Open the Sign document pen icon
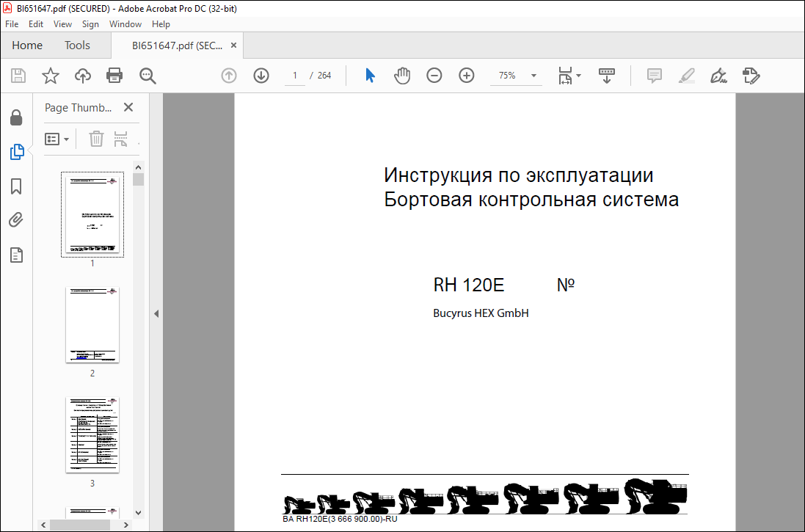This screenshot has height=532, width=805. pos(718,76)
